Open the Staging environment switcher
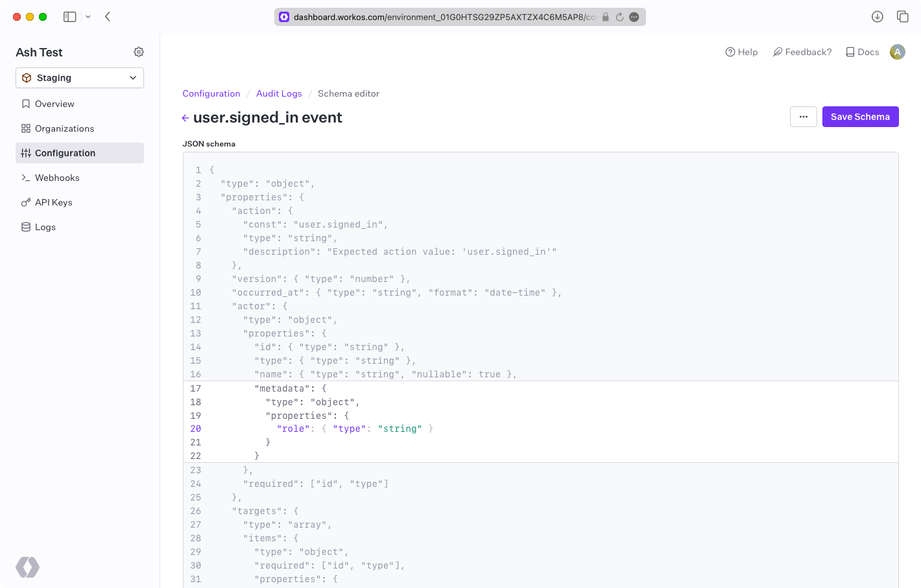Viewport: 921px width, 588px height. (x=79, y=77)
